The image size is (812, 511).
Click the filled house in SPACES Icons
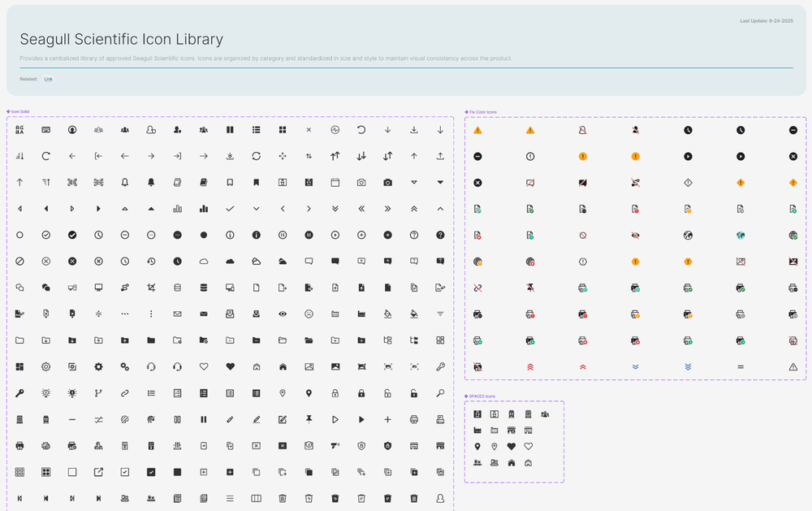pos(512,463)
